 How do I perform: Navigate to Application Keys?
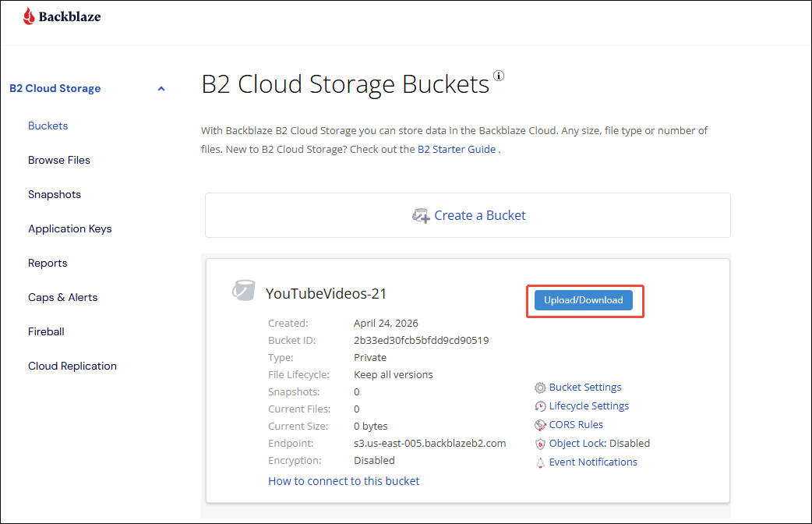click(70, 228)
